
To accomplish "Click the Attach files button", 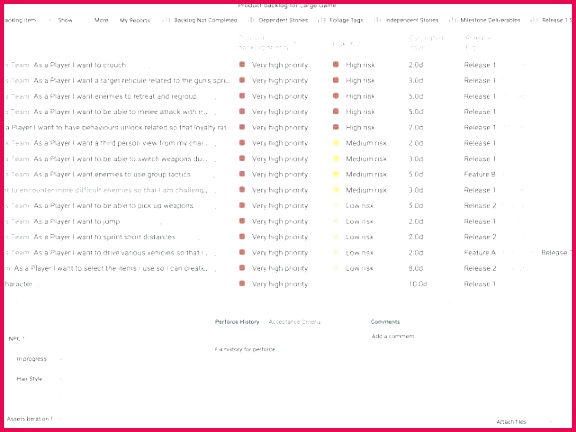I will tap(511, 422).
